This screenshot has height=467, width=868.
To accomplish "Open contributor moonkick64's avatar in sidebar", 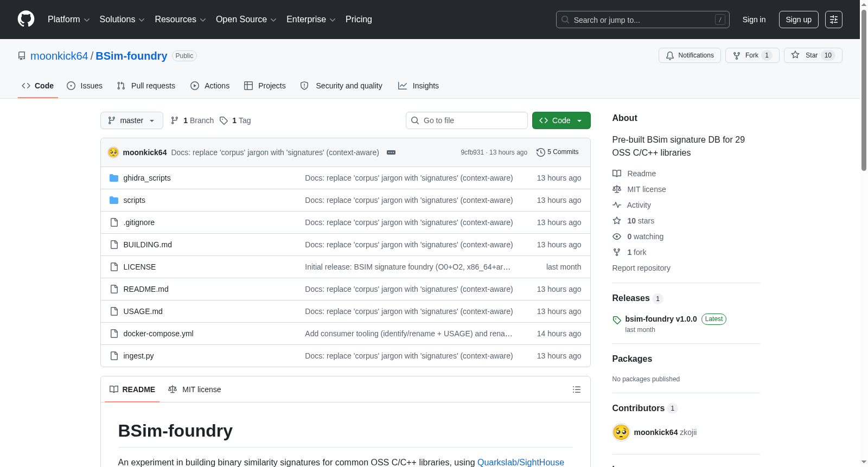I will (x=621, y=432).
